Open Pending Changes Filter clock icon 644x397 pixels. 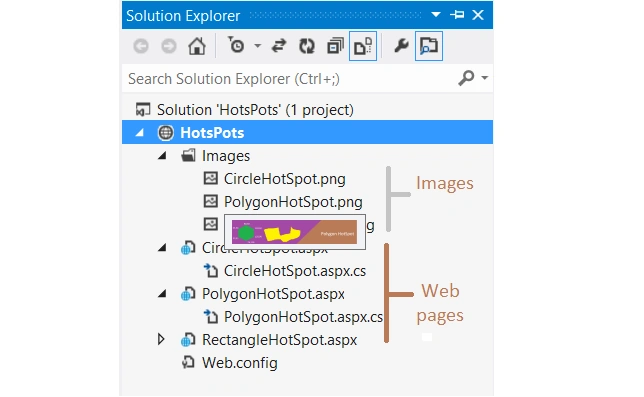pyautogui.click(x=236, y=45)
